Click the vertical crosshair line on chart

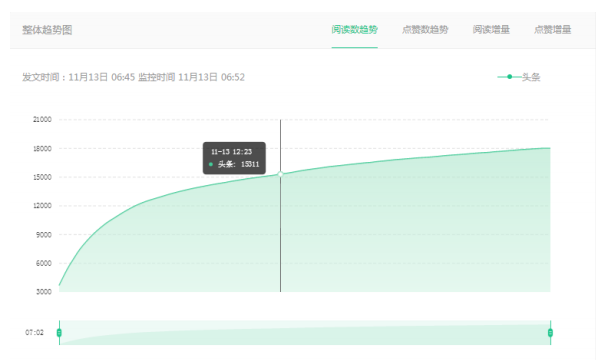coord(281,236)
